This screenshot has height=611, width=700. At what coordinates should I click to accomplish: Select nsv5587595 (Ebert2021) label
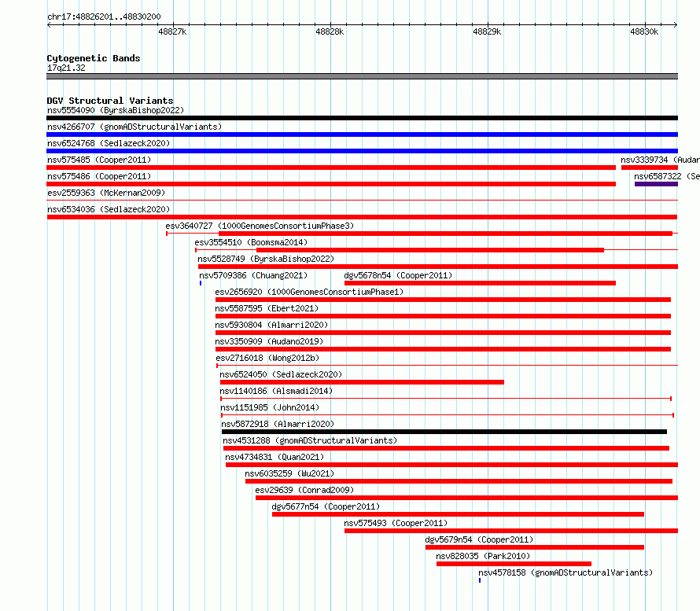(x=267, y=308)
